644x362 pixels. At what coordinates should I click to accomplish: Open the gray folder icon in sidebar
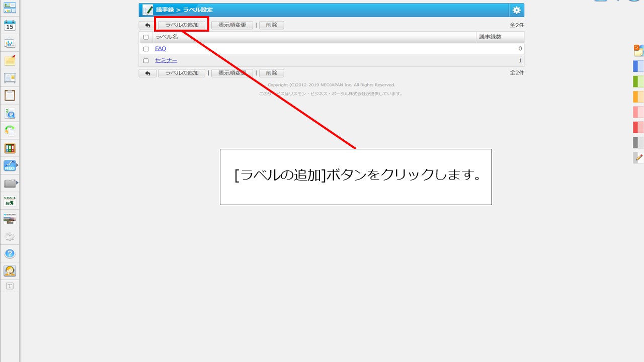click(x=10, y=183)
